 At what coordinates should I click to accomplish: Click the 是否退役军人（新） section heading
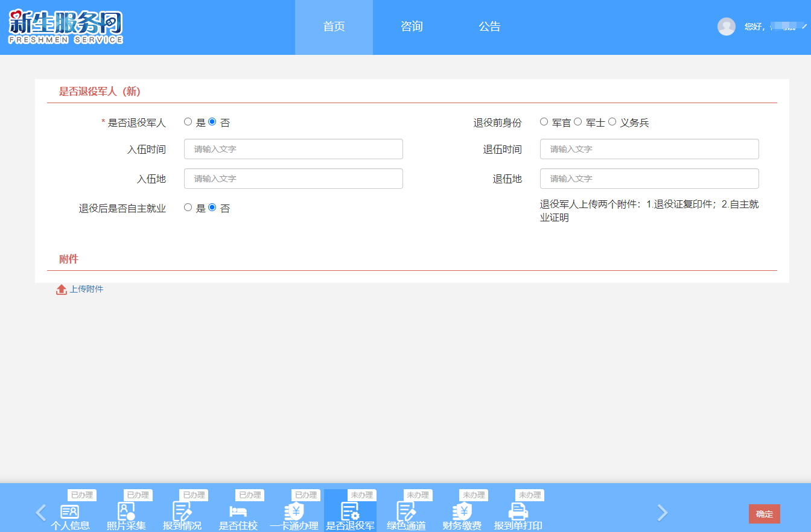100,92
